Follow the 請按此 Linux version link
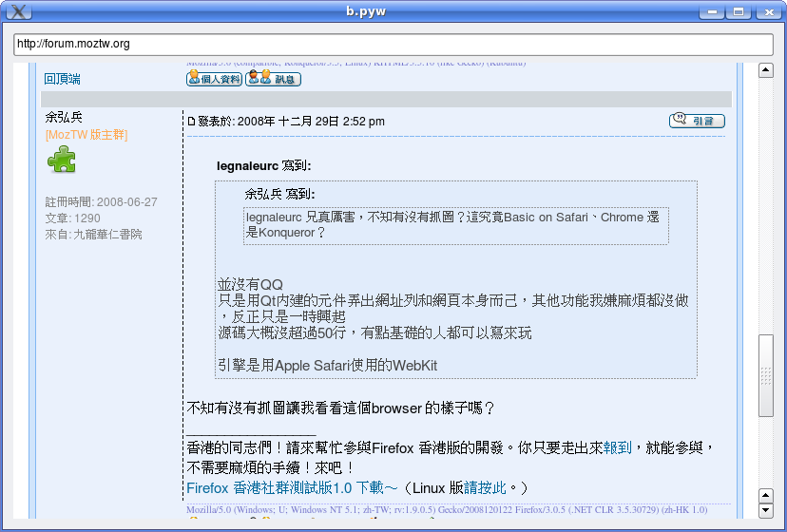Image resolution: width=787 pixels, height=532 pixels. point(485,488)
